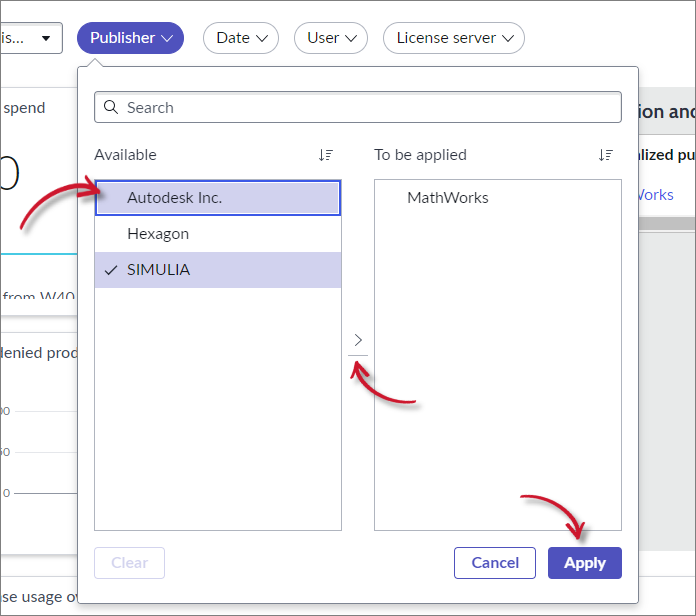The width and height of the screenshot is (696, 616).
Task: Click the Apply button
Action: 585,563
